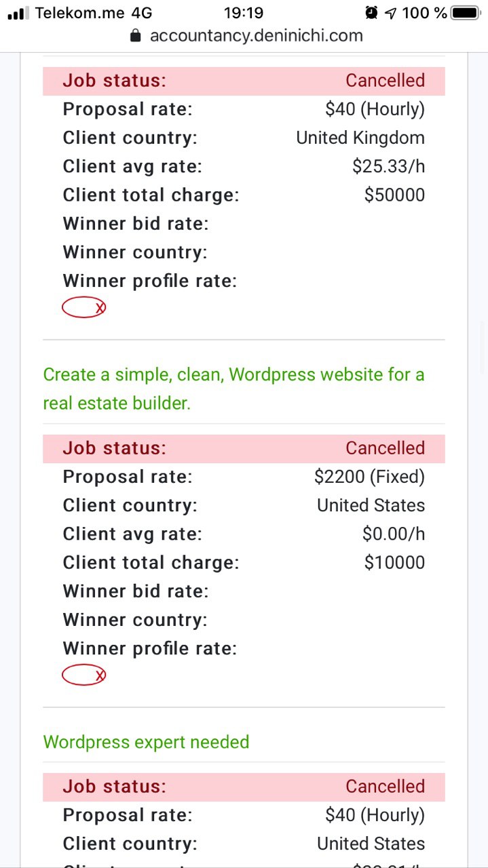
Task: Tap the $25.33/h client avg rate
Action: 388,167
